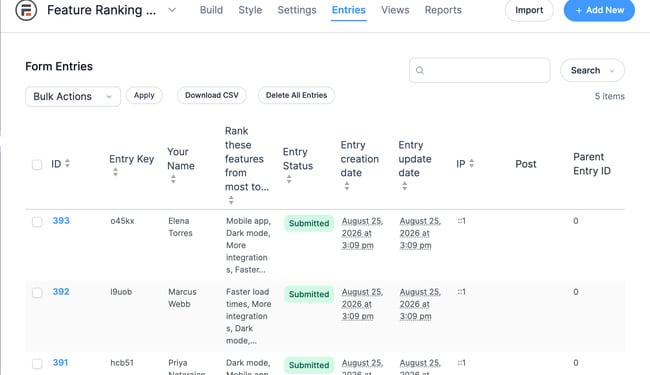Sort by Your Name column arrows
Image resolution: width=650 pixels, height=375 pixels.
pos(173,179)
